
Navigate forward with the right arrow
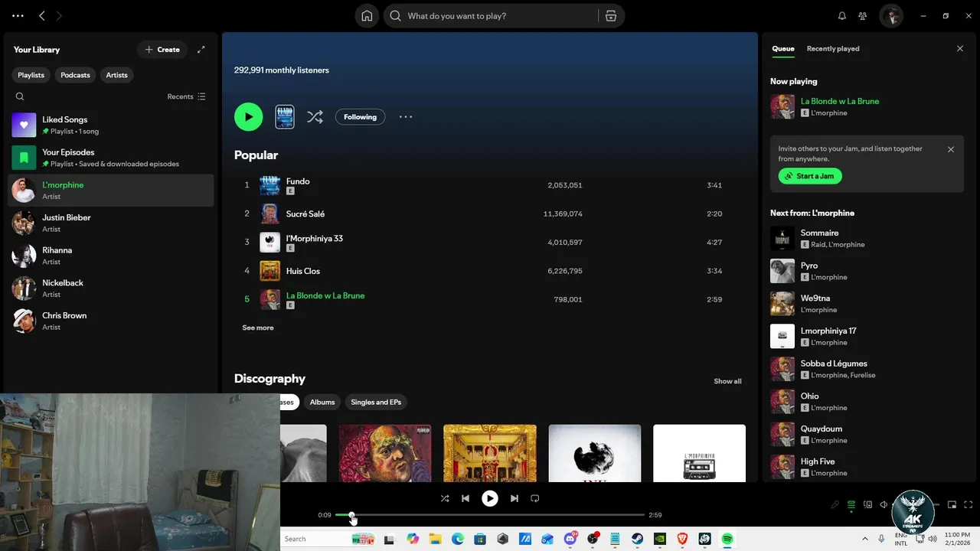click(x=59, y=16)
